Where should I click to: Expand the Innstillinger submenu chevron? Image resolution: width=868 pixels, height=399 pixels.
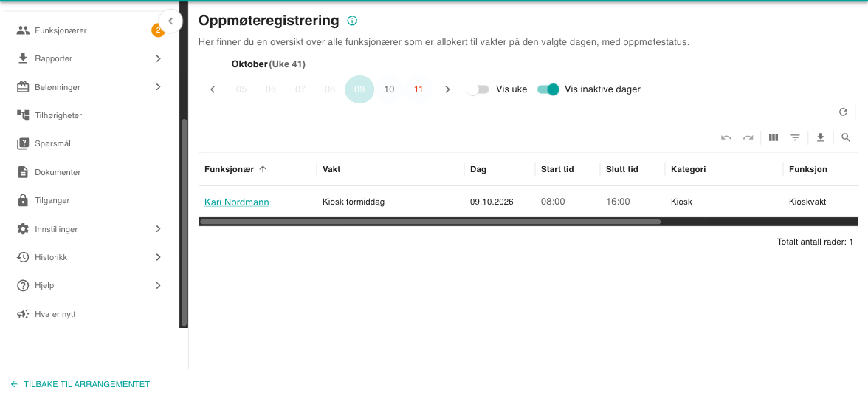pyautogui.click(x=158, y=229)
